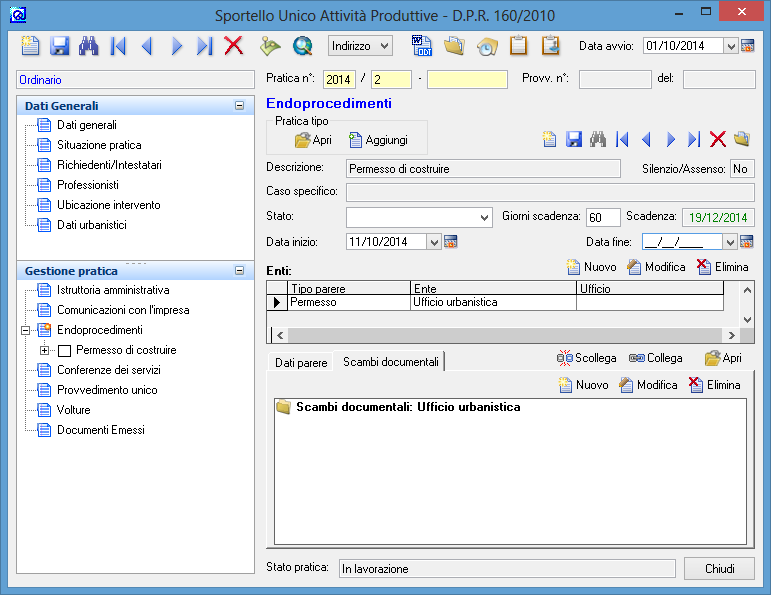The width and height of the screenshot is (771, 595).
Task: Click Apri under Pratica tipo
Action: 313,140
